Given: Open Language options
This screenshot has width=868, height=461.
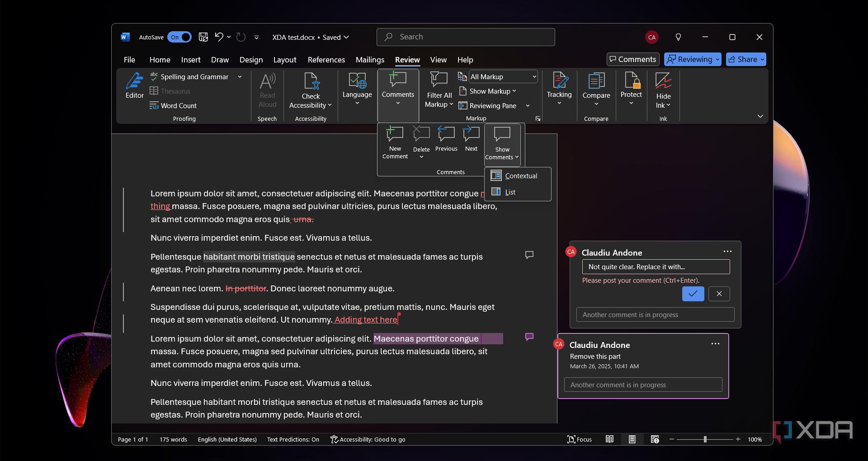Looking at the screenshot, I should pos(357,89).
